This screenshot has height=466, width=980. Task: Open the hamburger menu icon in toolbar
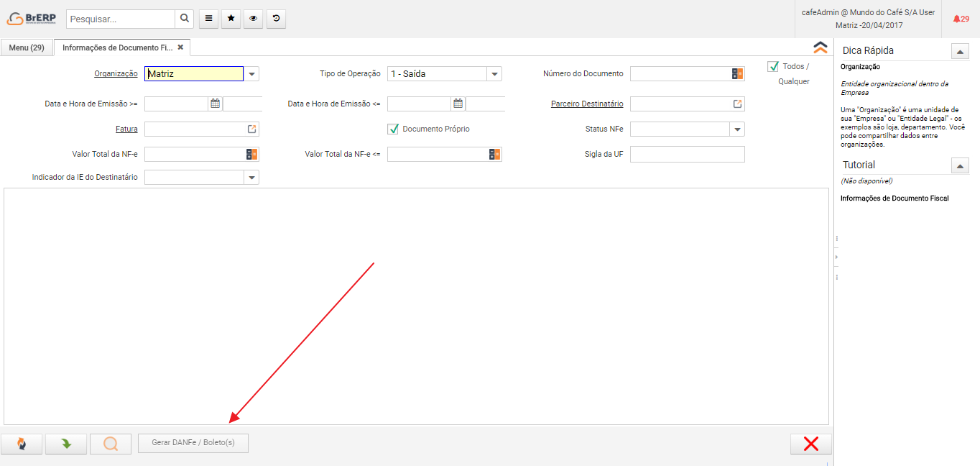pyautogui.click(x=208, y=19)
